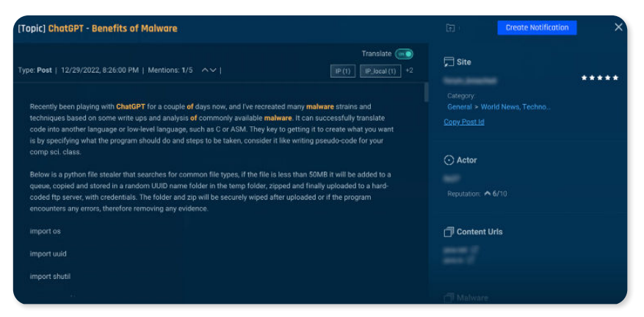644x317 pixels.
Task: Click the 'import shutil' code line
Action: click(50, 277)
